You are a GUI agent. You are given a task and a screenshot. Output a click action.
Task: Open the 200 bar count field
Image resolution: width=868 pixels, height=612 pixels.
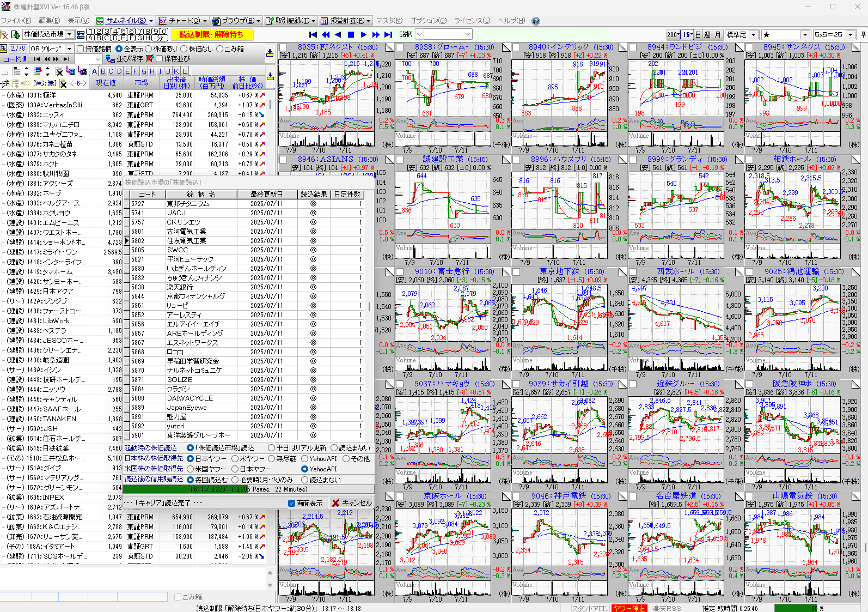click(673, 34)
